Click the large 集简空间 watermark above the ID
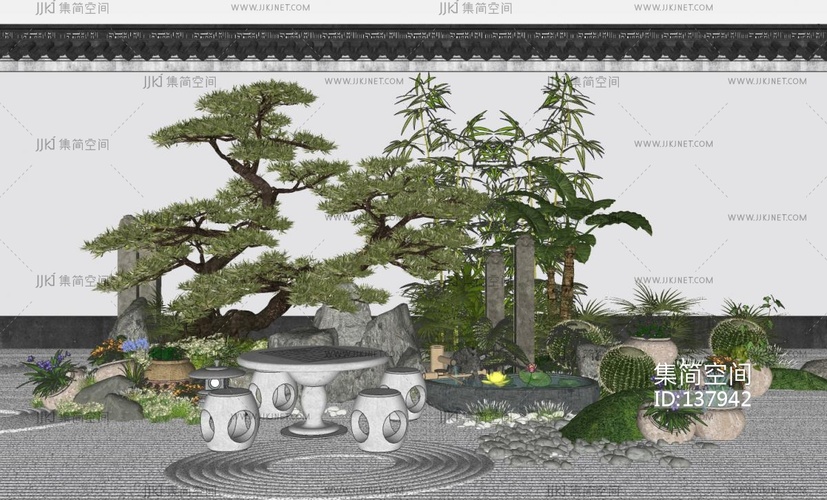 pyautogui.click(x=701, y=375)
